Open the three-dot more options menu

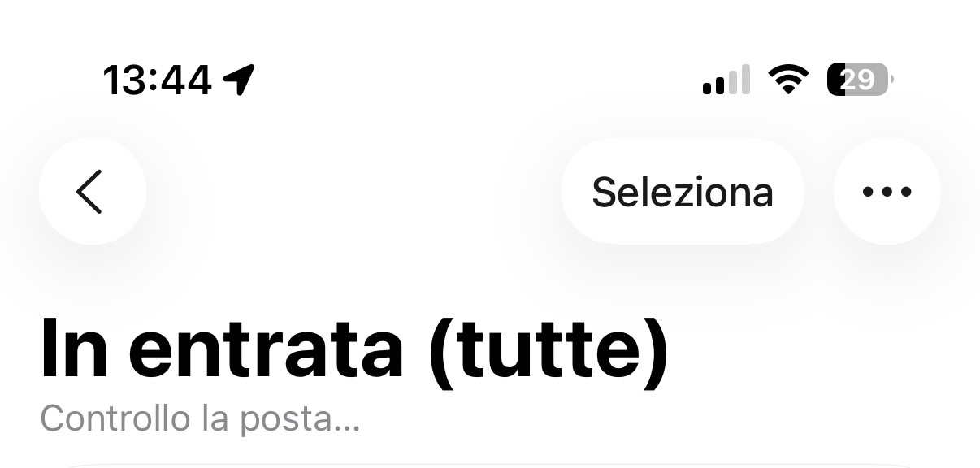pyautogui.click(x=887, y=191)
